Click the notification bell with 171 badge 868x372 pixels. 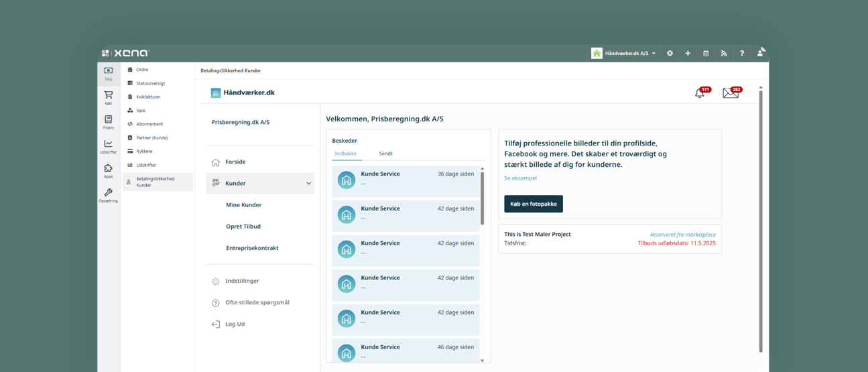[x=700, y=93]
